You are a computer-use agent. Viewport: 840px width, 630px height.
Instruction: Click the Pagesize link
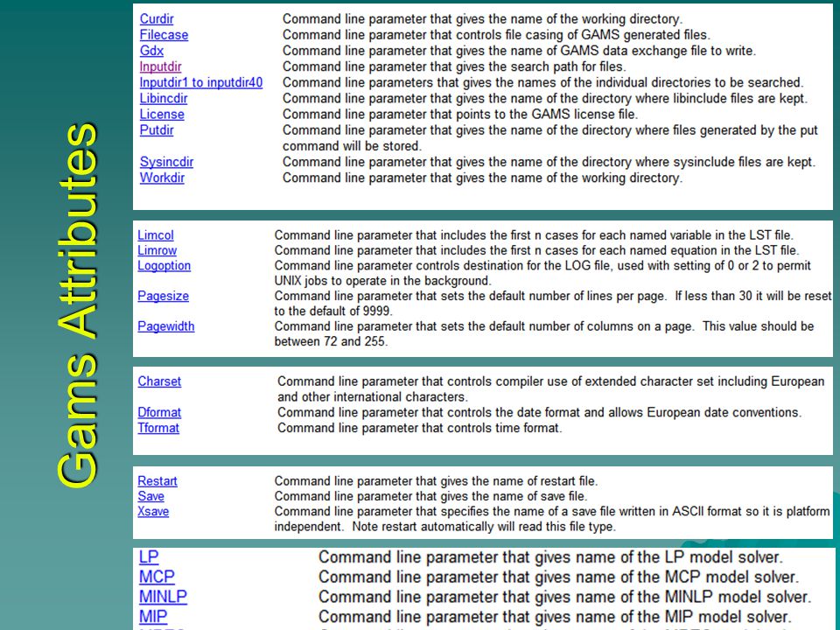click(164, 296)
